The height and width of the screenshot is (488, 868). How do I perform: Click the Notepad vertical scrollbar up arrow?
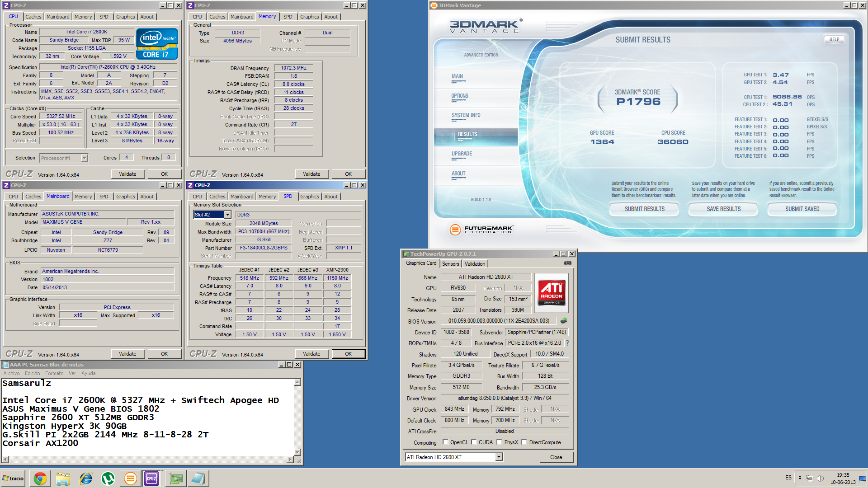point(297,382)
